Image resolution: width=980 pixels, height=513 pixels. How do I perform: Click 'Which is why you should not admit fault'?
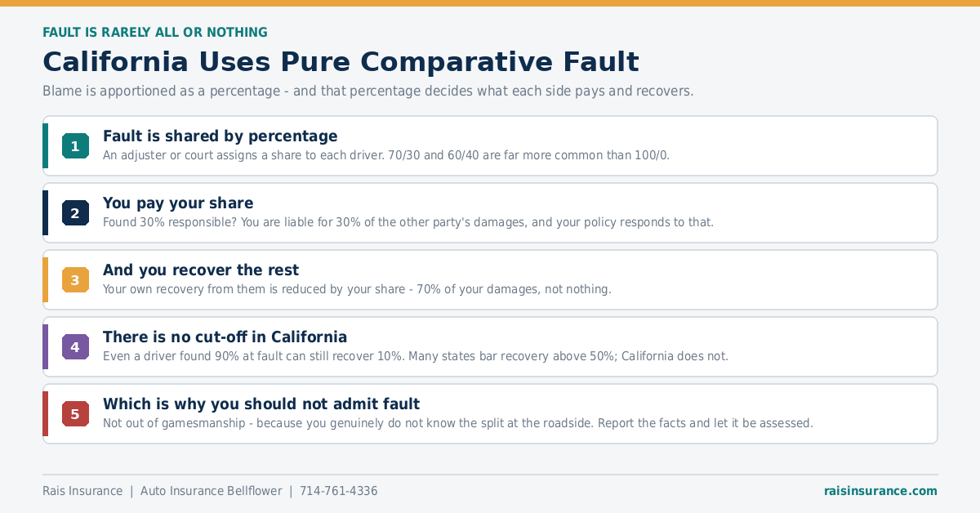point(261,404)
